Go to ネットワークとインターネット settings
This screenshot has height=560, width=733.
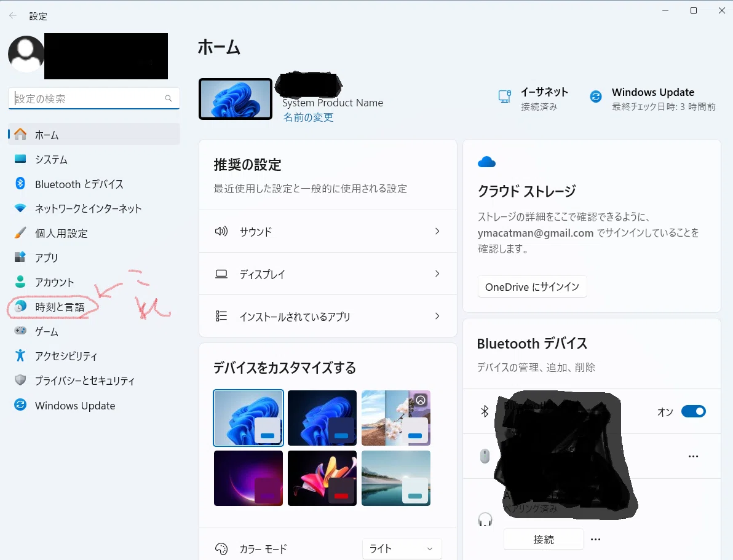click(x=94, y=208)
